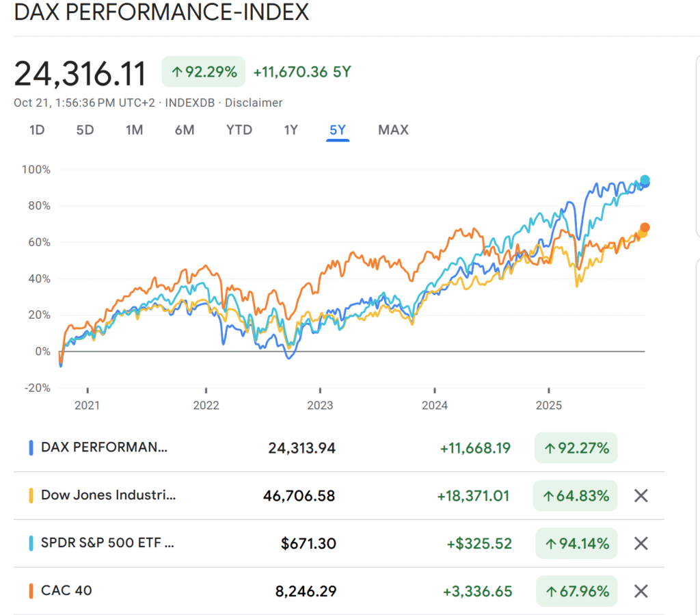
Task: Click the blue DAX color marker in legend
Action: pos(31,448)
